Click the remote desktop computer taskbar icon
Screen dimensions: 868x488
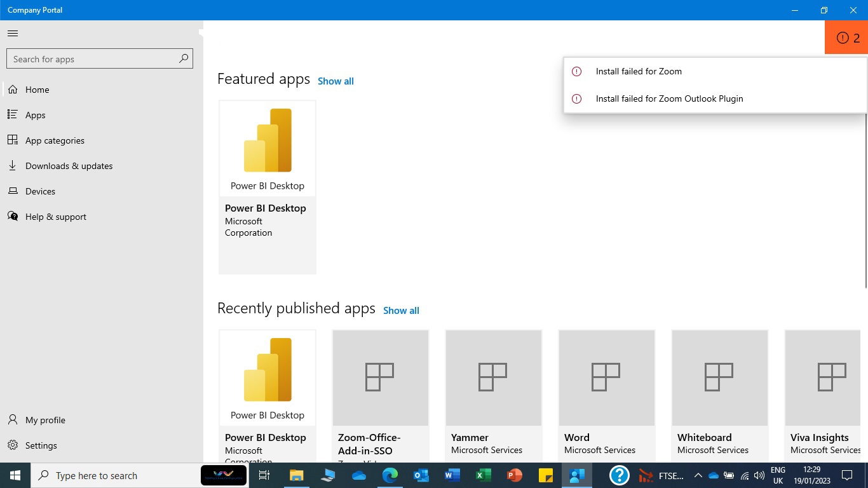(x=328, y=475)
